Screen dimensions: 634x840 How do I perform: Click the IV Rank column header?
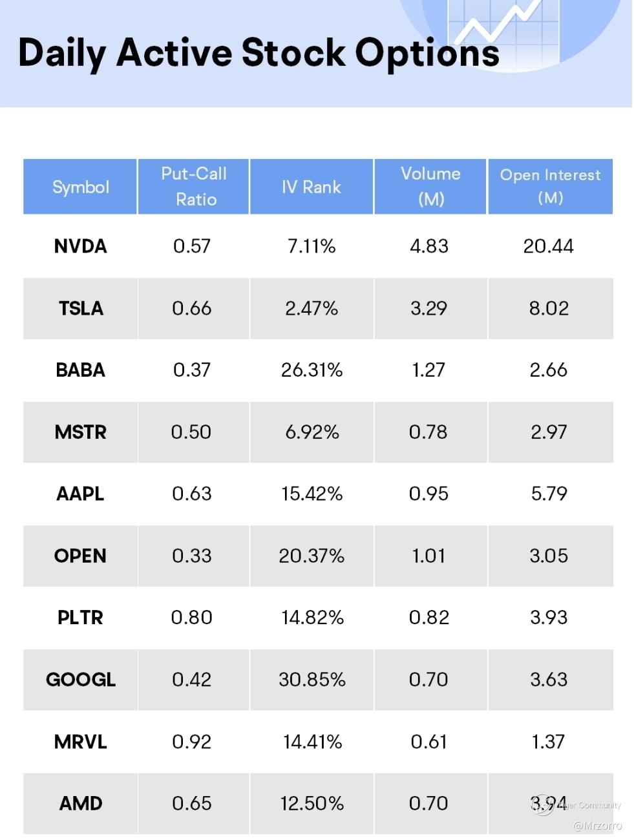pos(311,187)
